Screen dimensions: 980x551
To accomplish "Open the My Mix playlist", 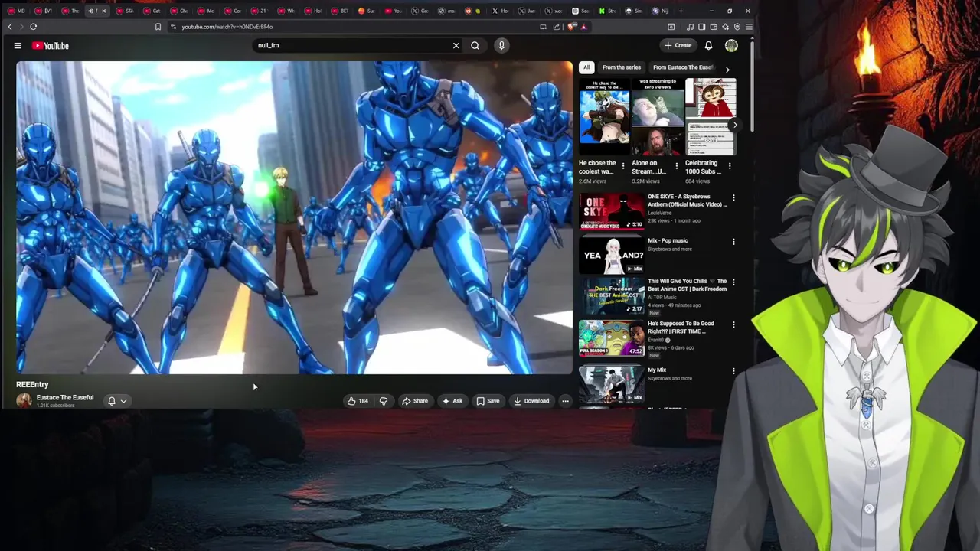I will [x=657, y=370].
